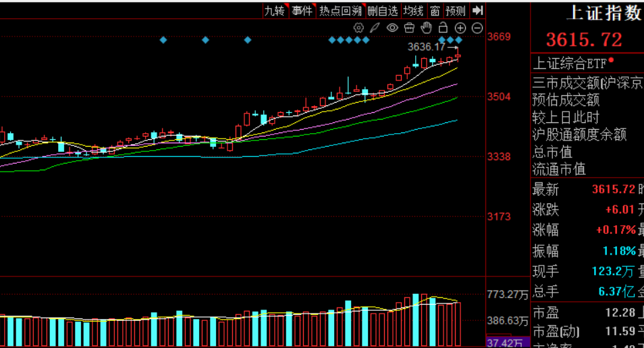The image size is (644, 348).
Task: Open the toolbox icon
Action: click(409, 28)
